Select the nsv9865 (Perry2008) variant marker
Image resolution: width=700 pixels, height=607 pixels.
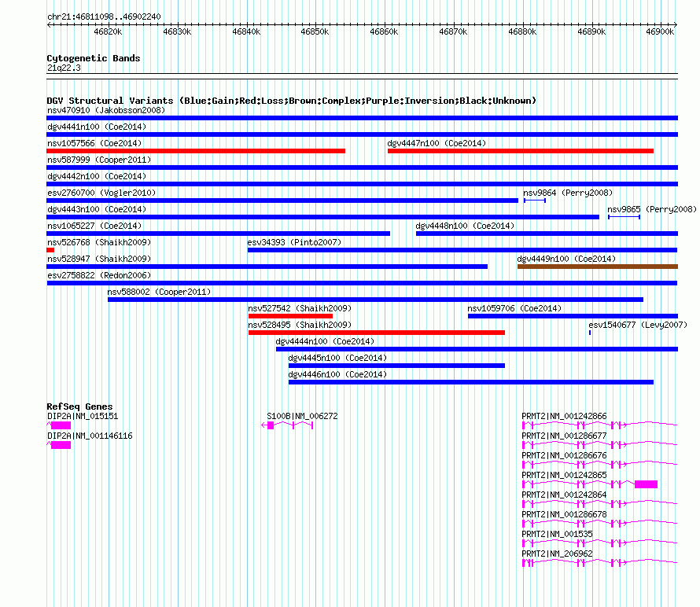point(624,217)
